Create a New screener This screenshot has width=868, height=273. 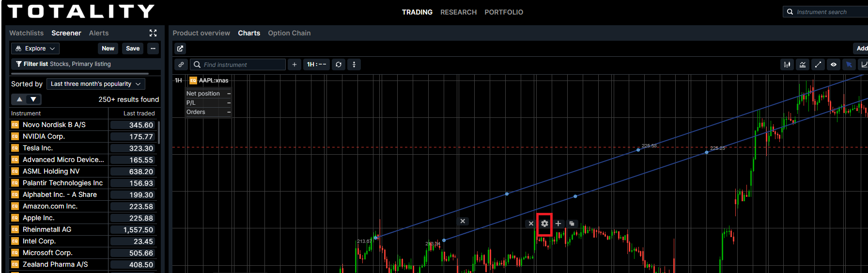(x=108, y=48)
